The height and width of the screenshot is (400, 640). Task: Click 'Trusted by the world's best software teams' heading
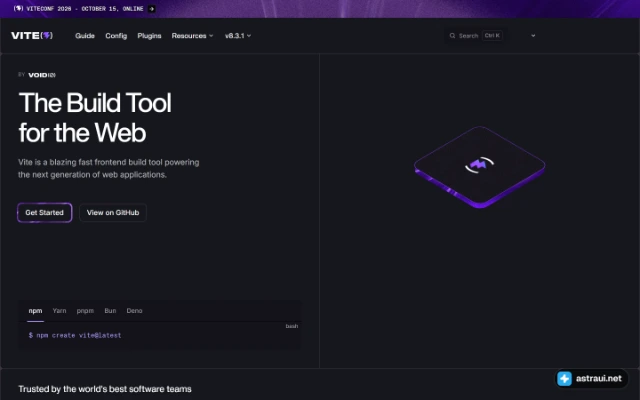click(105, 389)
